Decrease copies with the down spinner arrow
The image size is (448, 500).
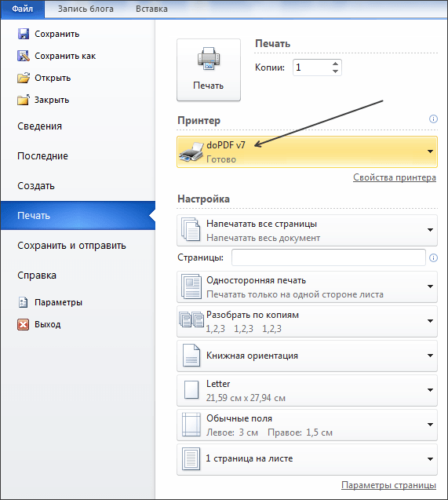(x=335, y=71)
